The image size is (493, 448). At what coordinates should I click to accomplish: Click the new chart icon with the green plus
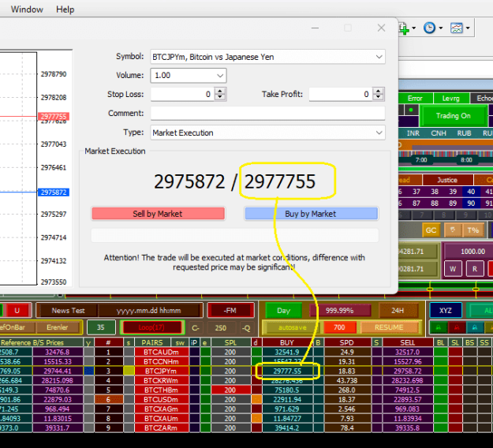click(x=404, y=28)
